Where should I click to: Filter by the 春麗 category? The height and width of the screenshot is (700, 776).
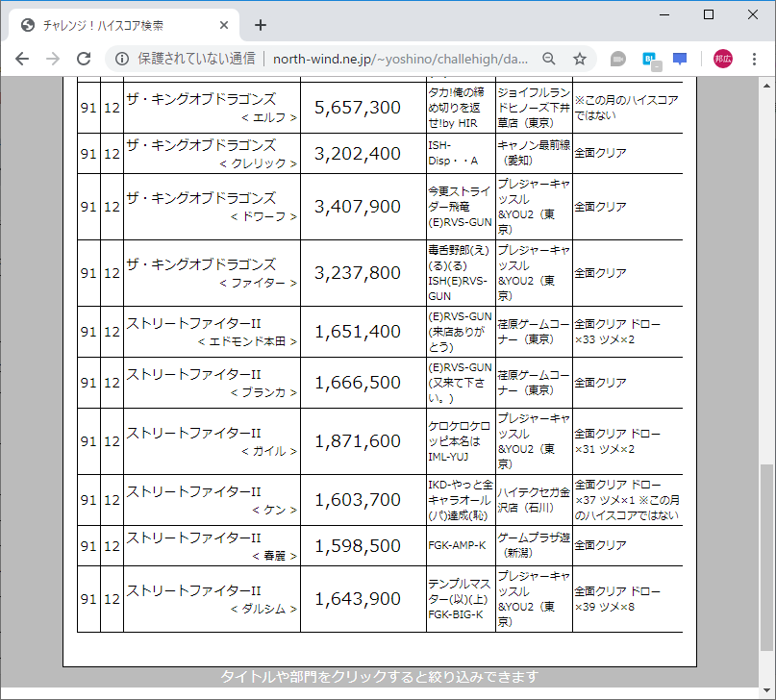[x=274, y=556]
